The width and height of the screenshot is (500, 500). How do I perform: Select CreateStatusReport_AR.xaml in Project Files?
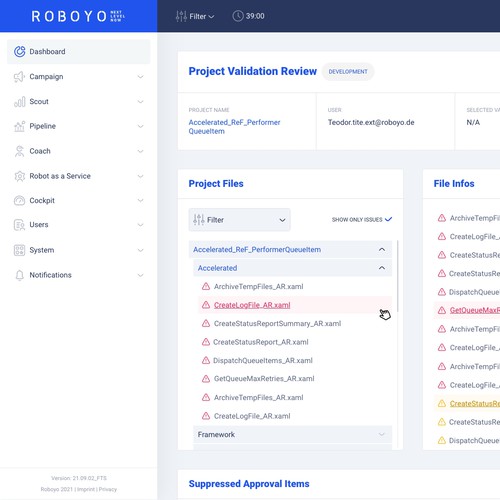[x=261, y=342]
